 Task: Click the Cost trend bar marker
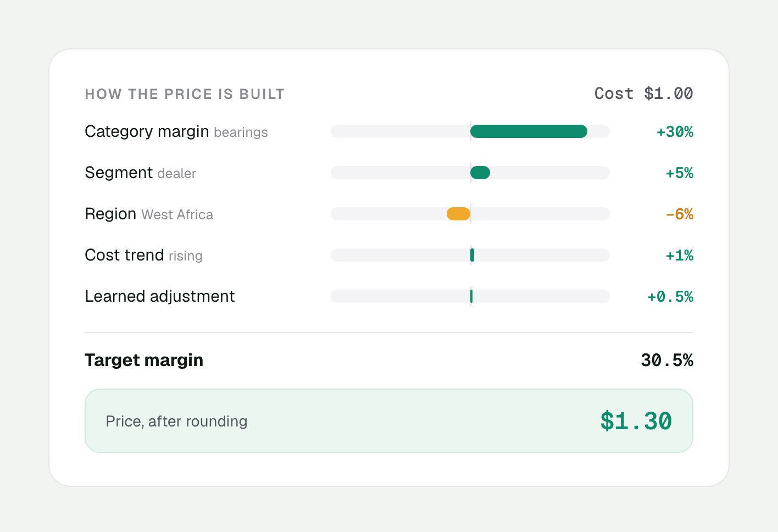point(472,255)
